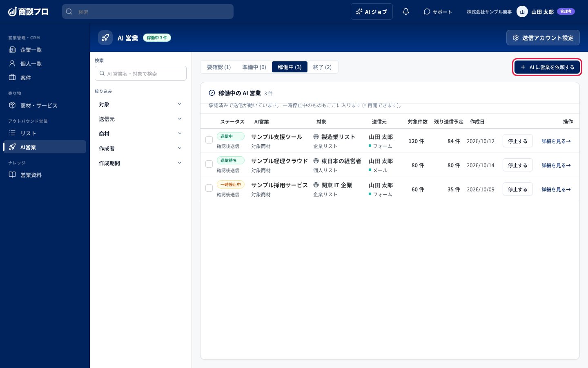Click the リスト list icon in sidebar
Image resolution: width=588 pixels, height=368 pixels.
point(12,133)
